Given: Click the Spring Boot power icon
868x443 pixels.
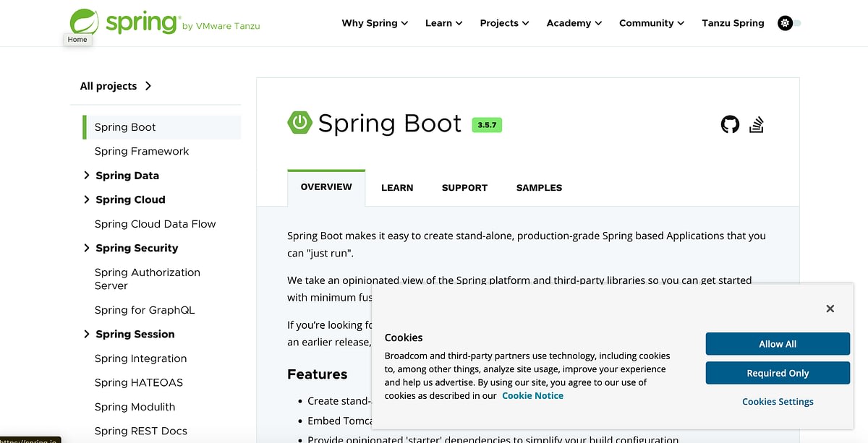Looking at the screenshot, I should pos(299,123).
